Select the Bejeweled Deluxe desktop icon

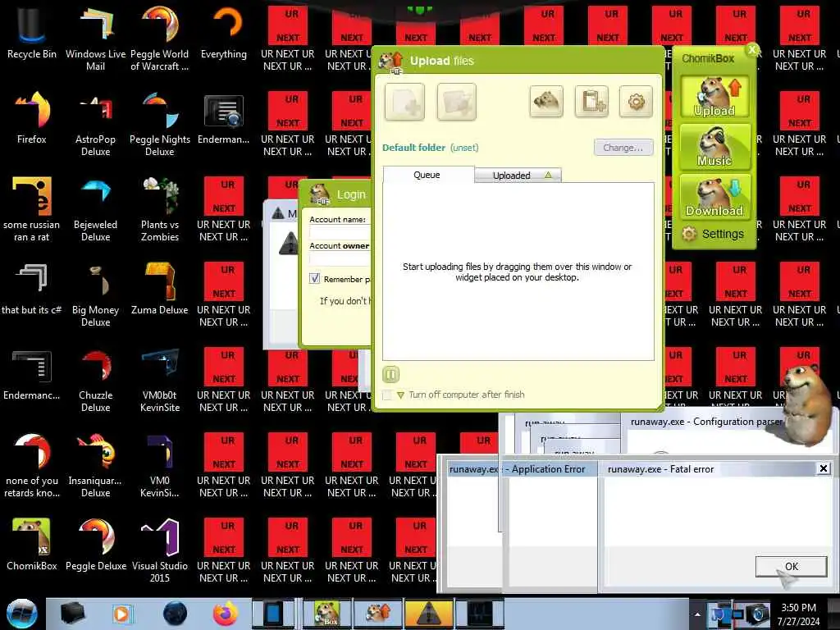click(95, 209)
